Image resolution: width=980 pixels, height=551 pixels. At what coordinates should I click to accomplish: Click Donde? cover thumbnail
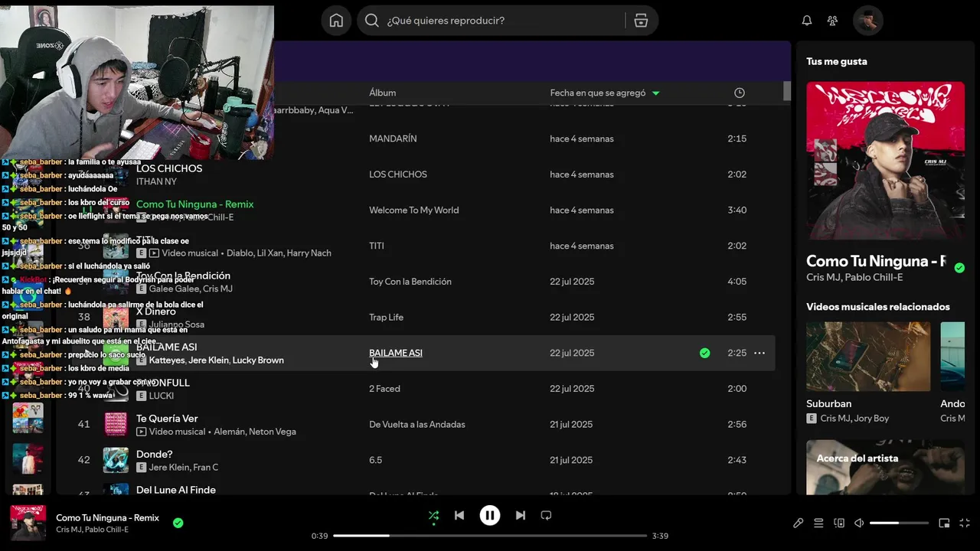click(116, 460)
